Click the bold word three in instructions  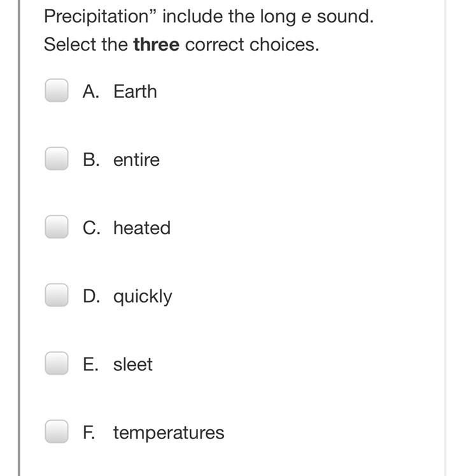coord(156,45)
